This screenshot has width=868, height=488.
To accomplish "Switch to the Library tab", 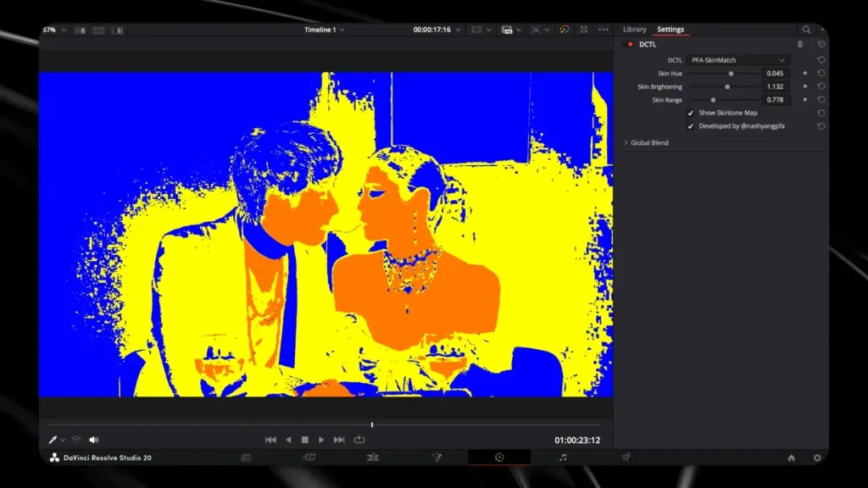I will (x=634, y=30).
